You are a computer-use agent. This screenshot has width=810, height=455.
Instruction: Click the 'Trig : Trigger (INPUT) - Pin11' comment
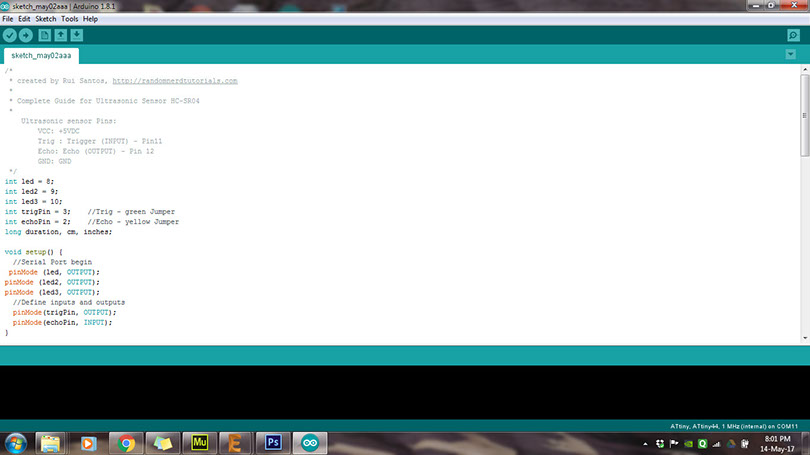coord(100,142)
